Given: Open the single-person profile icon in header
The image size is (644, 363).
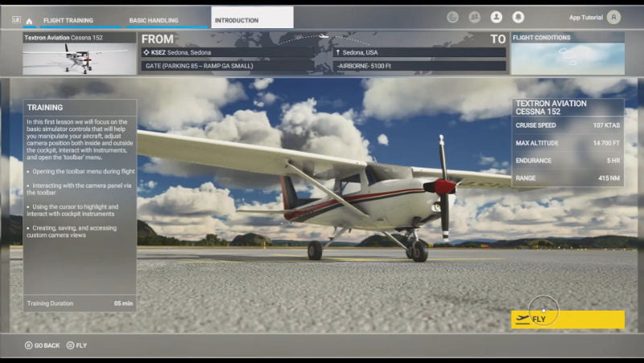Looking at the screenshot, I should pos(496,17).
